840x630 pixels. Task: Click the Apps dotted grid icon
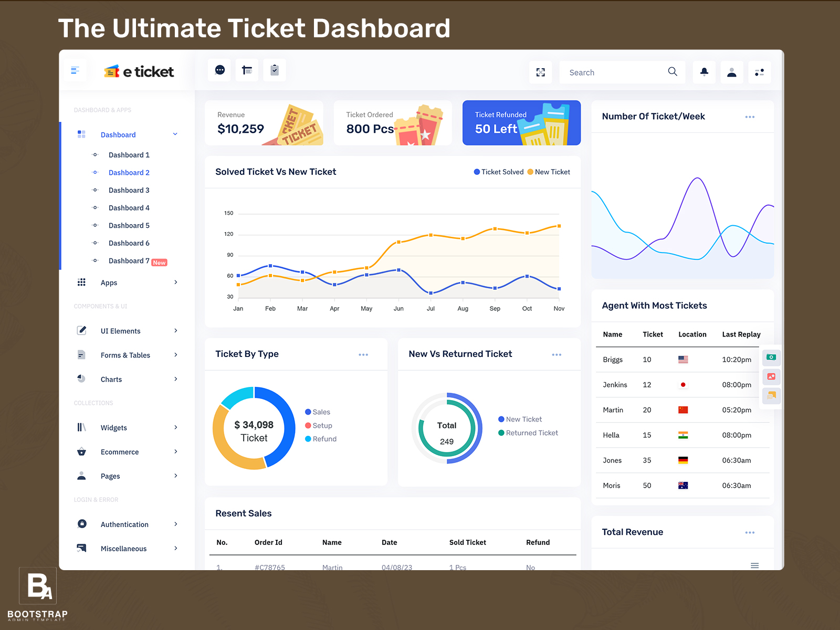click(x=81, y=282)
